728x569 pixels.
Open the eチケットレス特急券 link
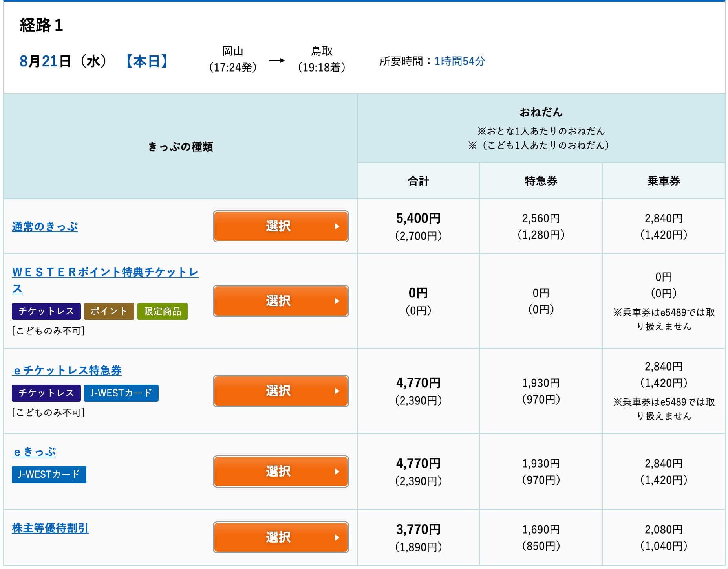67,370
